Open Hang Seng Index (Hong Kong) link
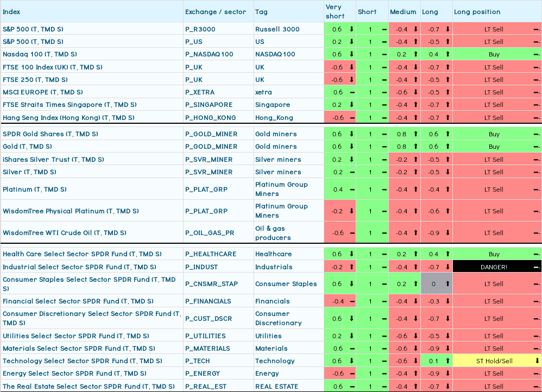The height and width of the screenshot is (392, 542). pos(68,117)
